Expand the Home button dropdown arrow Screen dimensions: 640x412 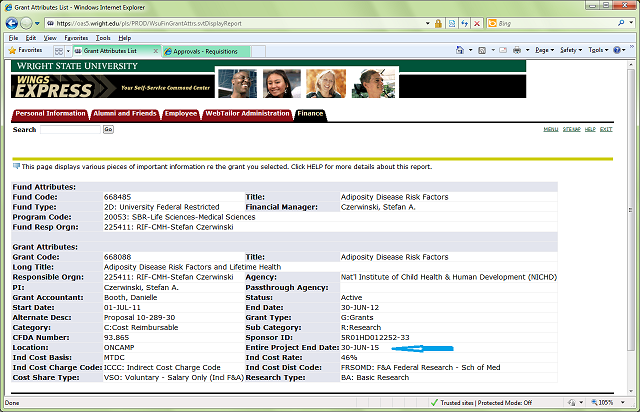point(470,50)
